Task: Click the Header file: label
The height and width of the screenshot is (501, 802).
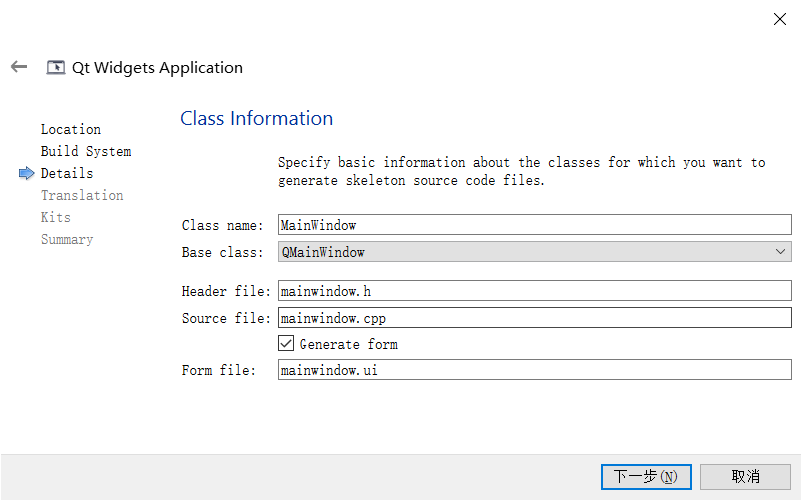Action: coord(226,291)
